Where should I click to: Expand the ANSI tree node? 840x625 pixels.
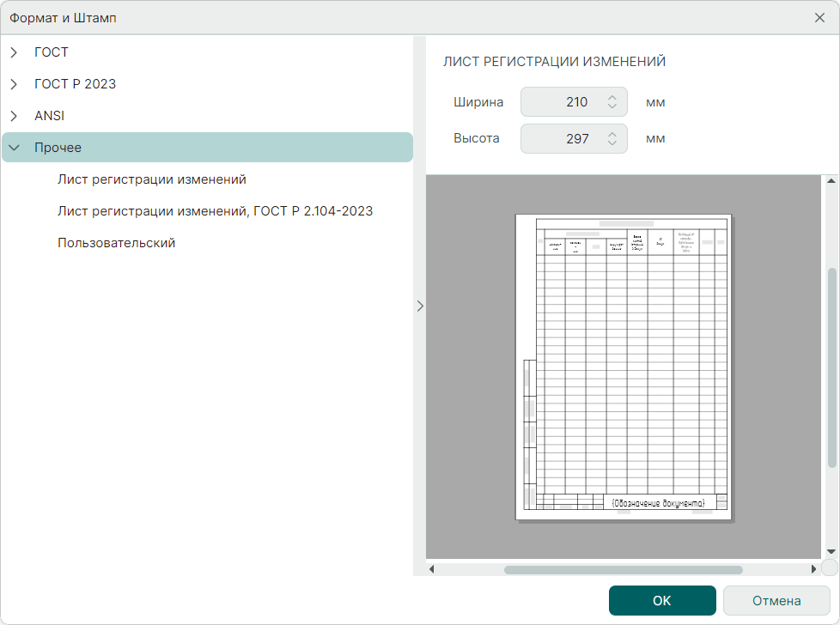click(x=14, y=116)
